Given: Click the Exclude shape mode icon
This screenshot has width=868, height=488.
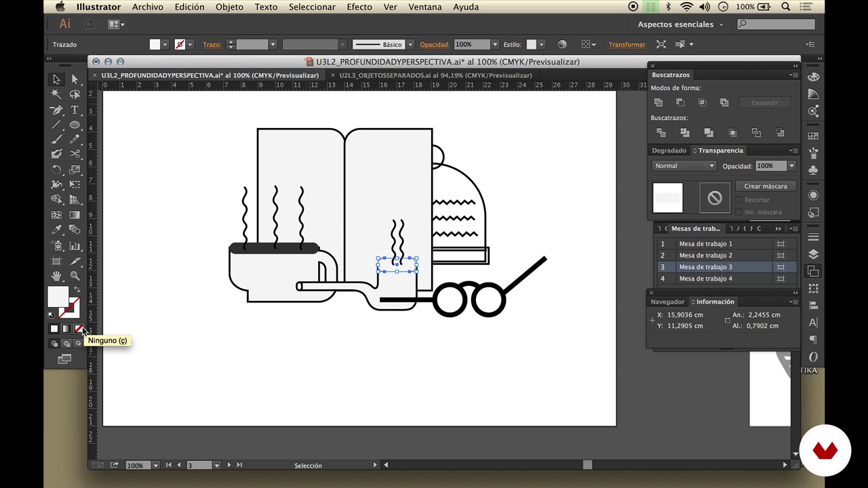Looking at the screenshot, I should coord(724,102).
